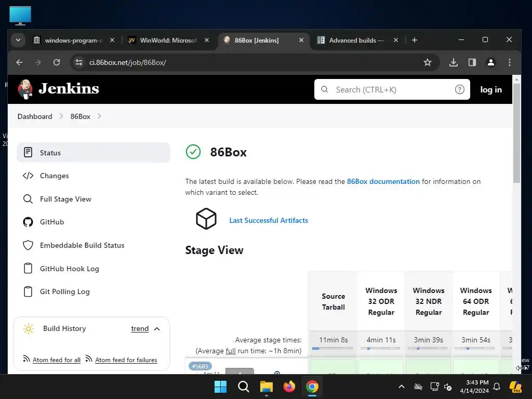This screenshot has height=399, width=532.
Task: Click the Changes code brackets icon
Action: coord(28,176)
